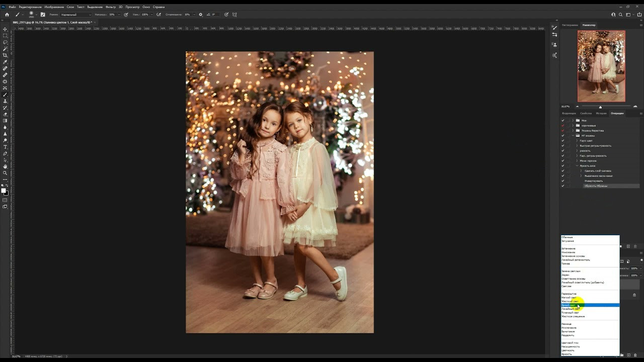Screen dimensions: 644x362
Task: Select the Lasso tool
Action: 5,42
